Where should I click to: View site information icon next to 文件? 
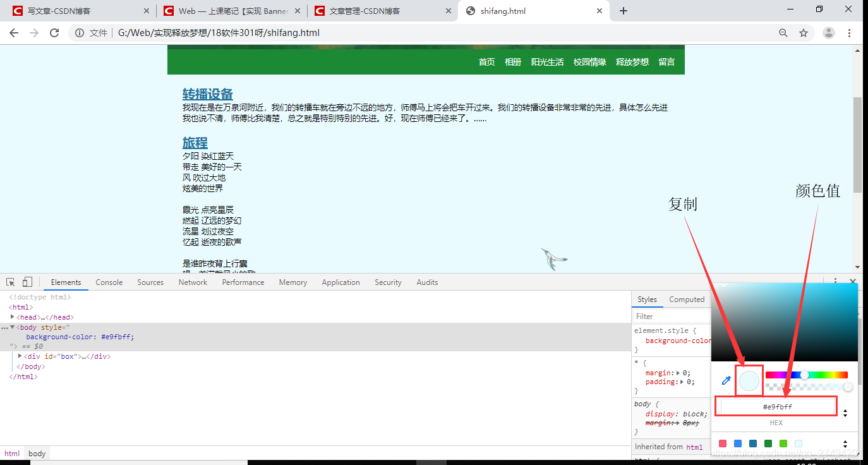(x=80, y=33)
